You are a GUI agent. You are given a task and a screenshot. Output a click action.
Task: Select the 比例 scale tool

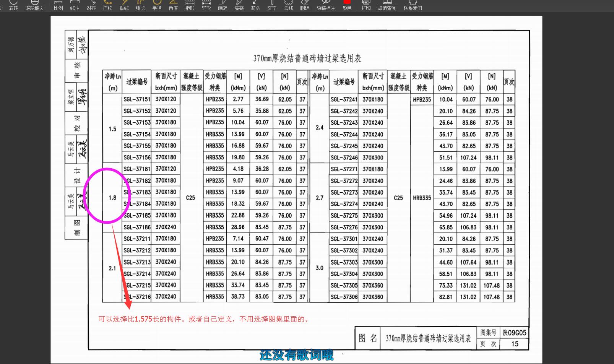pyautogui.click(x=58, y=5)
